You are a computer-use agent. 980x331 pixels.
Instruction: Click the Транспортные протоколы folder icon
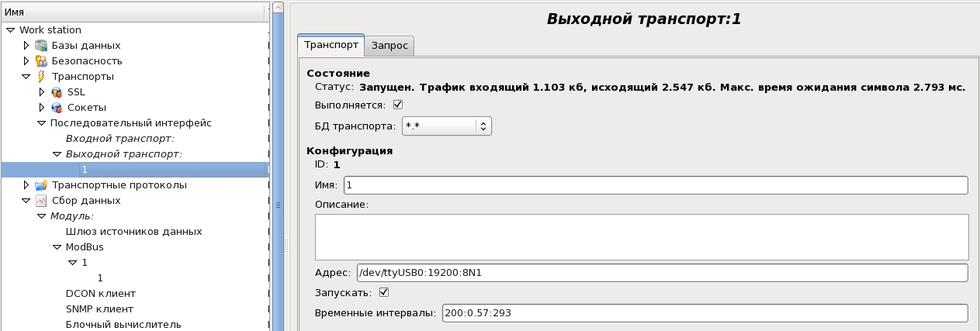41,185
